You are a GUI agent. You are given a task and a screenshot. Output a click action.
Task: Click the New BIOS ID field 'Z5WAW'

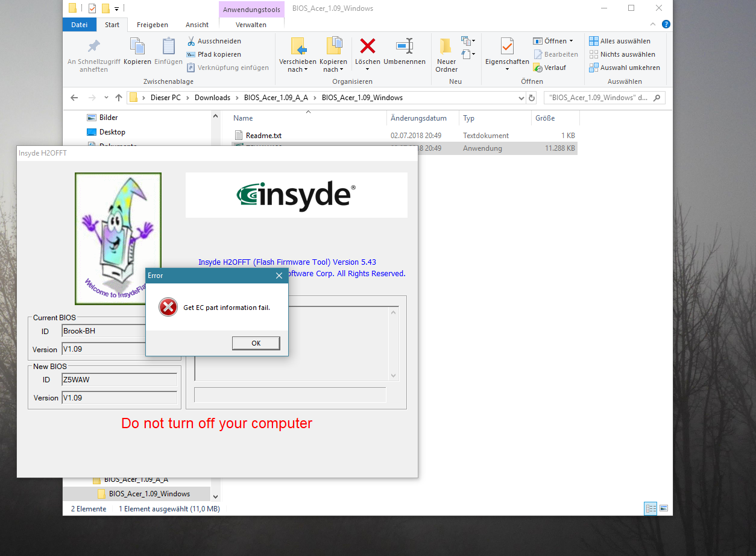point(119,380)
